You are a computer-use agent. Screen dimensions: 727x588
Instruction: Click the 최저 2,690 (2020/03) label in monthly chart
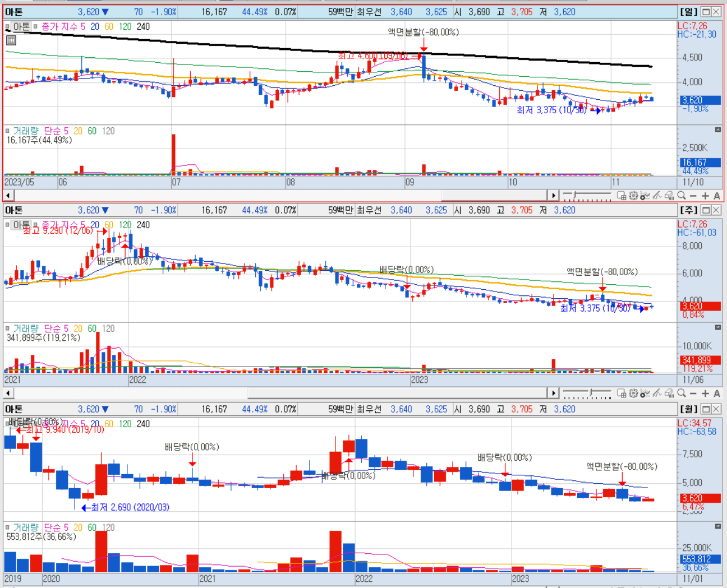point(130,507)
